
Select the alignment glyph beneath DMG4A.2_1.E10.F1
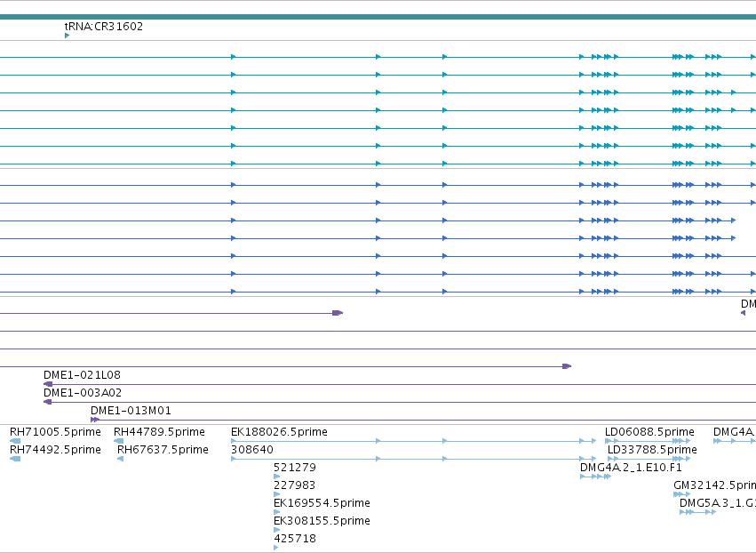[596, 477]
